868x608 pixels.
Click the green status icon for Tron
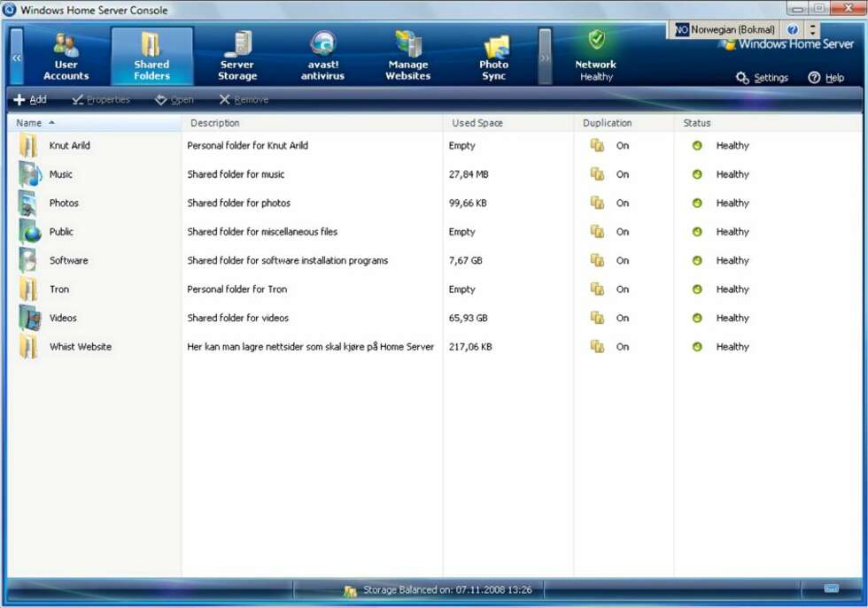(697, 289)
